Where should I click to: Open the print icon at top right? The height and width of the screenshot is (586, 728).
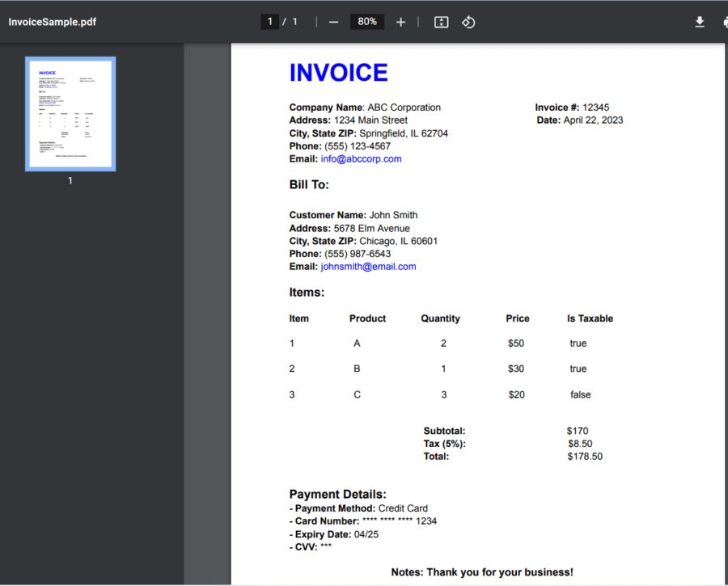(x=724, y=22)
